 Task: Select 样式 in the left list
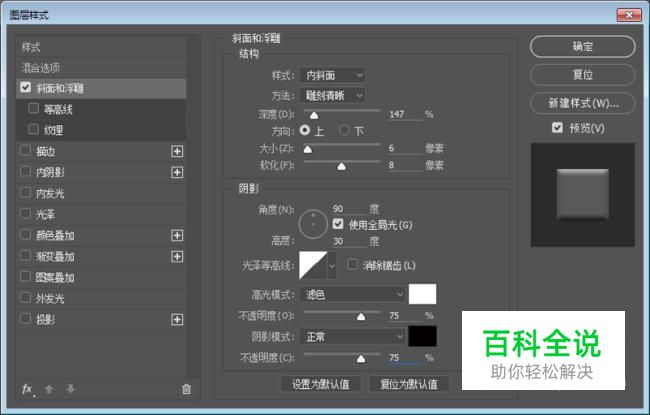click(x=101, y=47)
